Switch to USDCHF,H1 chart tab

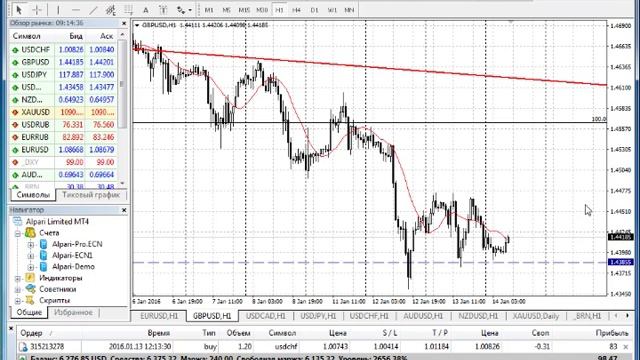(369, 316)
